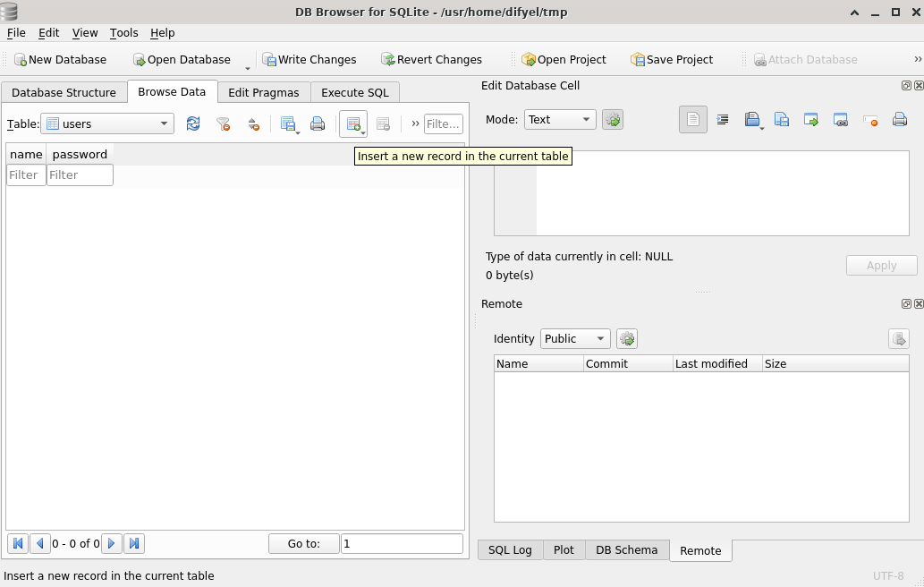Open the Identity dropdown set to Public
The width and height of the screenshot is (924, 587).
(x=575, y=339)
